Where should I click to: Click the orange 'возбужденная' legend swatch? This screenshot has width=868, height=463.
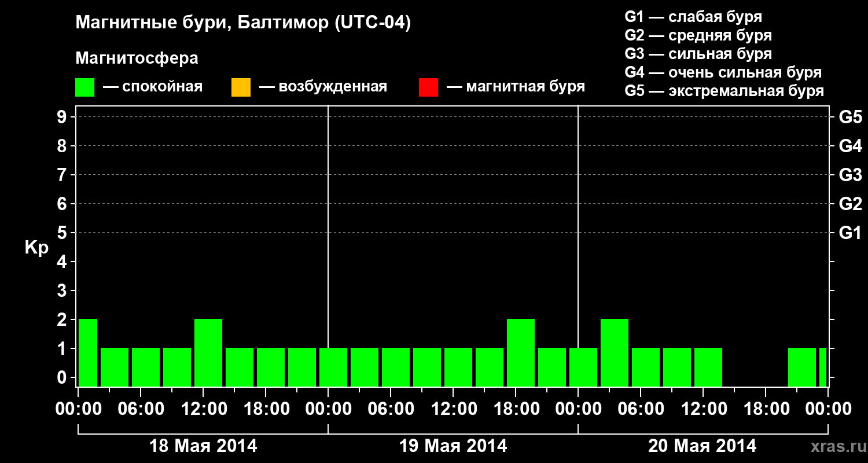pos(241,87)
